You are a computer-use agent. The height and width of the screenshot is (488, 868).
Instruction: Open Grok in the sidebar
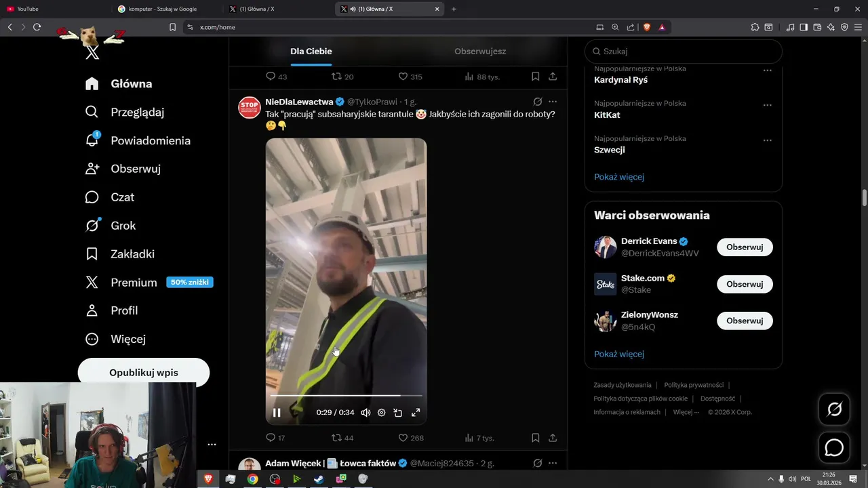click(x=111, y=226)
